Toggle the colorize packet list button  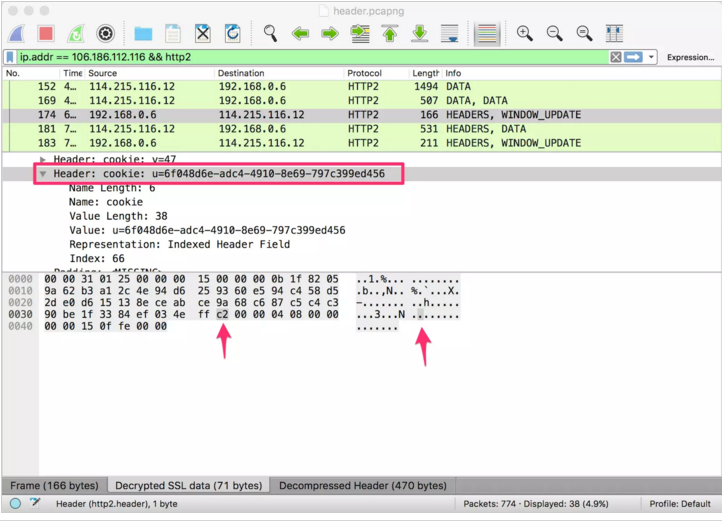[x=487, y=33]
